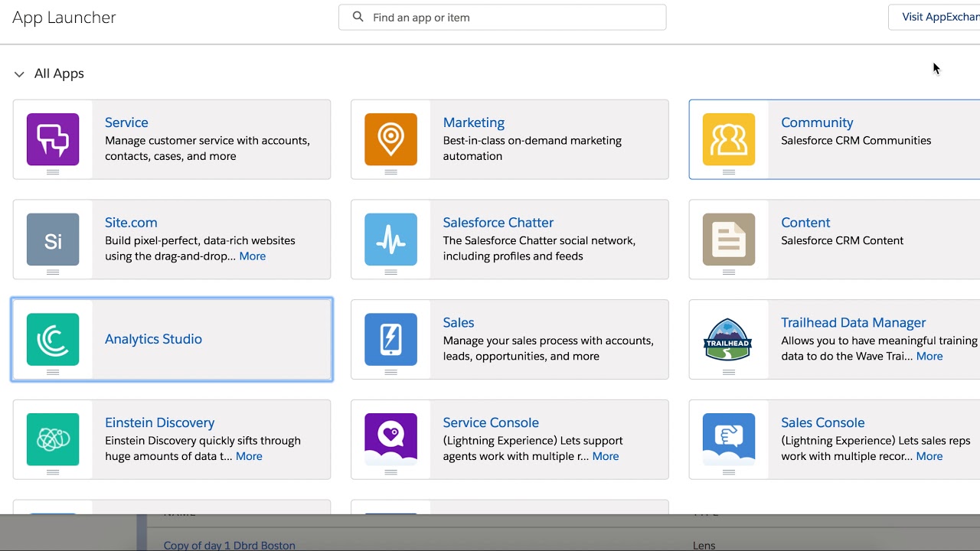This screenshot has width=980, height=551.
Task: Expand Service Console description with More
Action: 606,456
